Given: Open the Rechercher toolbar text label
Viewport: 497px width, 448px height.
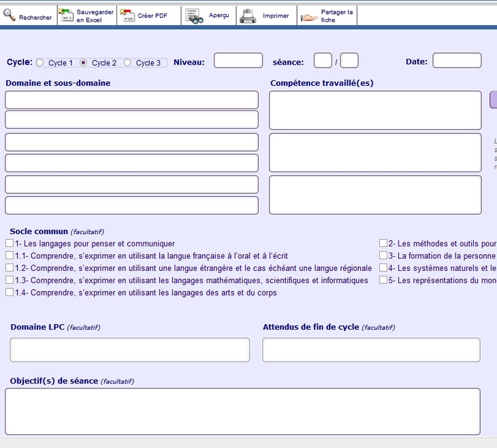Looking at the screenshot, I should (35, 18).
